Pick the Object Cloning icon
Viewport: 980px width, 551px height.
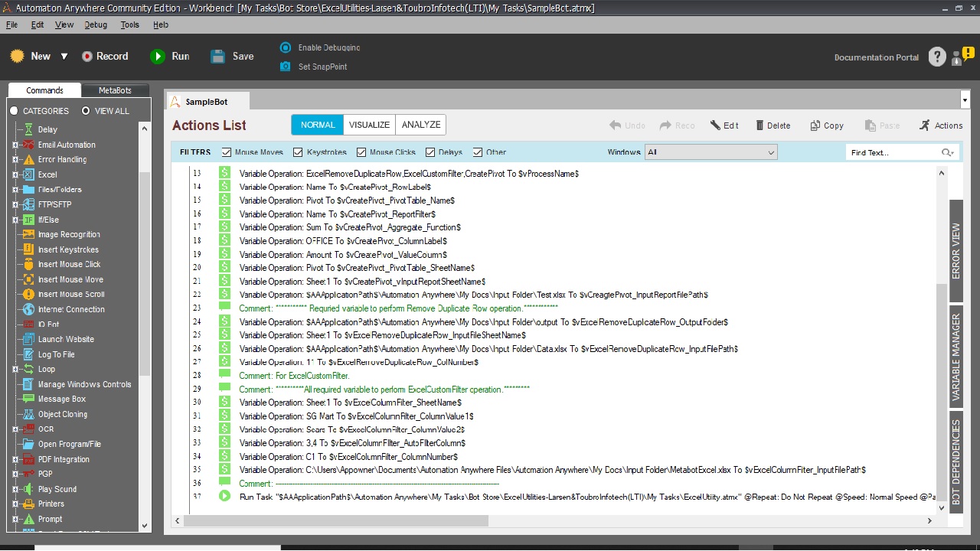[28, 414]
